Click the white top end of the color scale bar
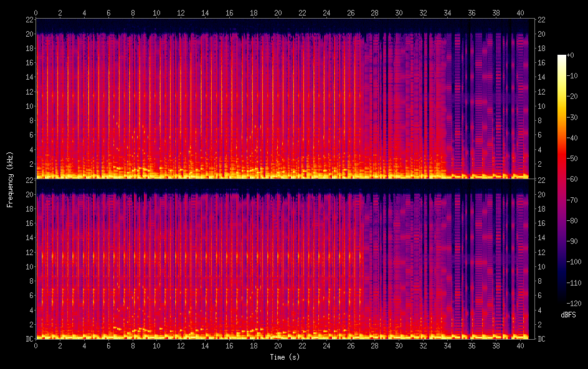Image resolution: width=588 pixels, height=369 pixels. [562, 57]
